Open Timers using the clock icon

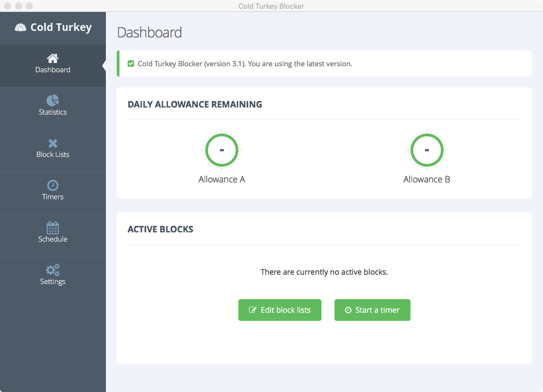tap(53, 185)
